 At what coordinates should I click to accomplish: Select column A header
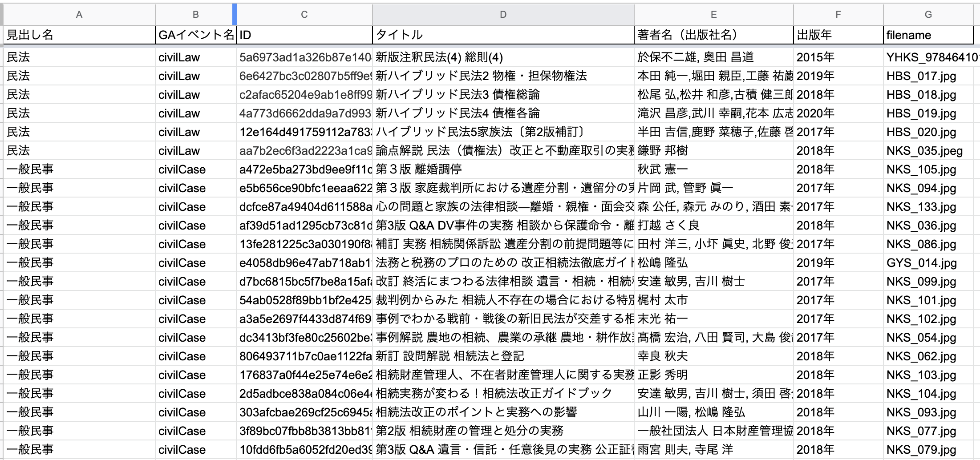coord(79,15)
